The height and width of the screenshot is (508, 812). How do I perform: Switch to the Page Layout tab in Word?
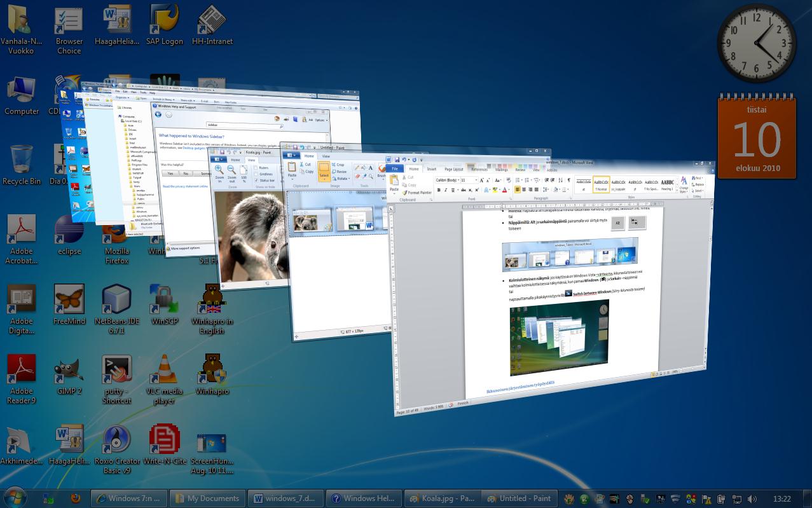[x=454, y=169]
